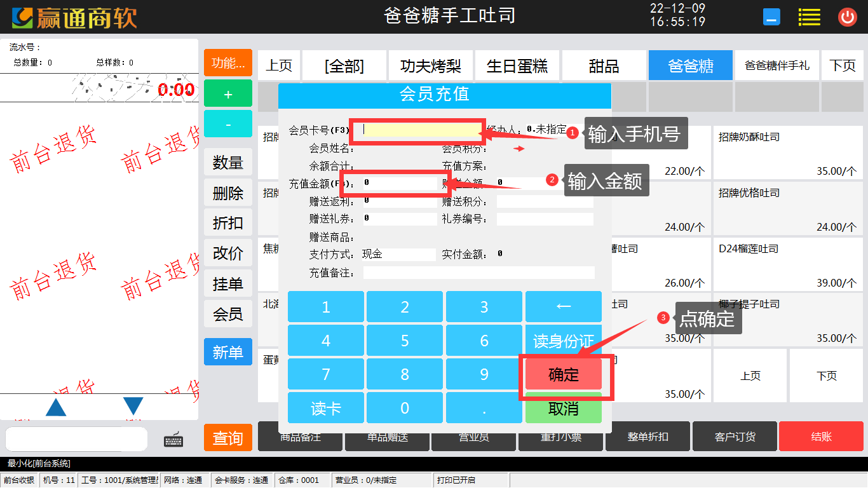This screenshot has height=488, width=868.
Task: Tap keypad digit 5
Action: click(x=405, y=341)
